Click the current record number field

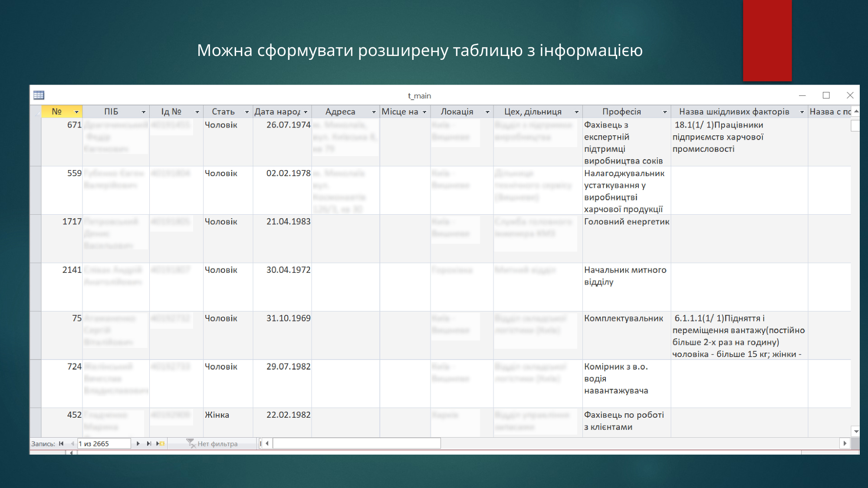tap(104, 444)
